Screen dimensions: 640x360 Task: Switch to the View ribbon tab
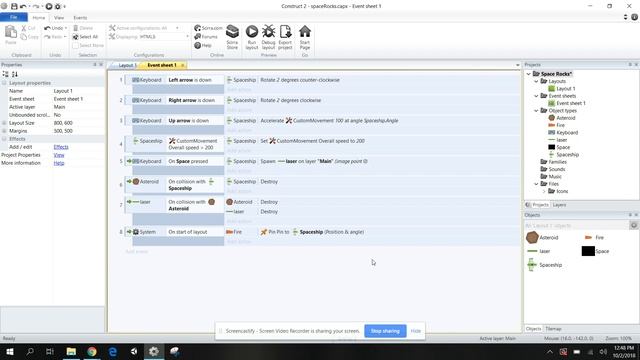[x=59, y=18]
